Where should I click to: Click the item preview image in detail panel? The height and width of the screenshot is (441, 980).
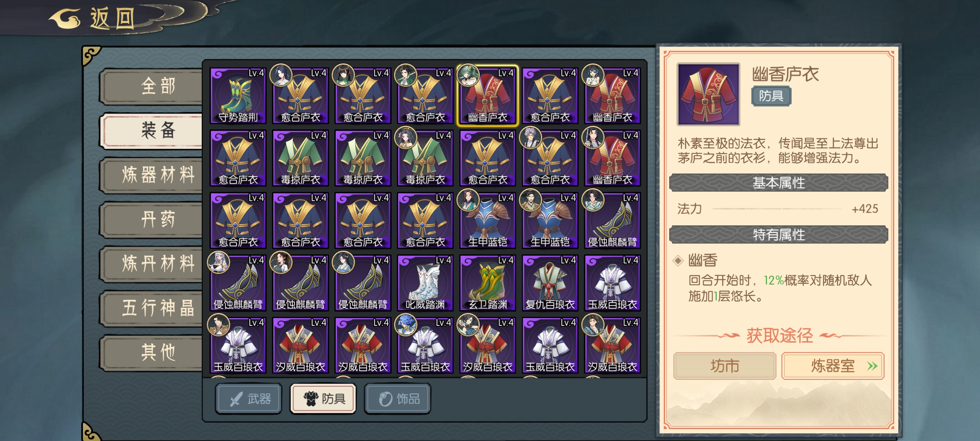[708, 94]
